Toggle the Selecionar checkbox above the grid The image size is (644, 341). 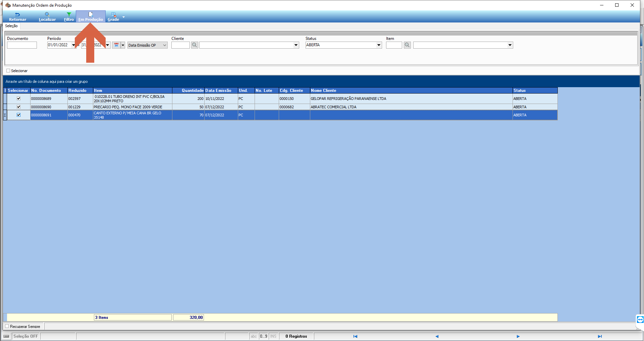[8, 71]
